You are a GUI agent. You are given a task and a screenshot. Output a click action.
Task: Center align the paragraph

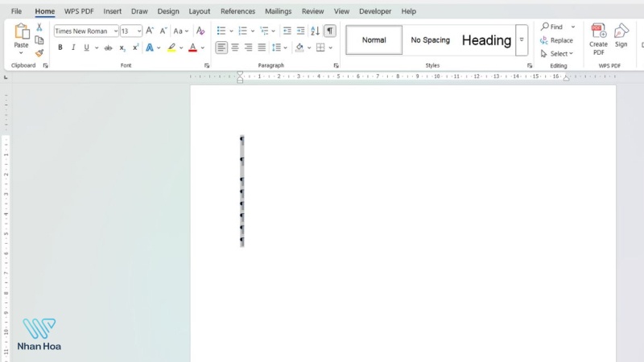click(x=235, y=47)
